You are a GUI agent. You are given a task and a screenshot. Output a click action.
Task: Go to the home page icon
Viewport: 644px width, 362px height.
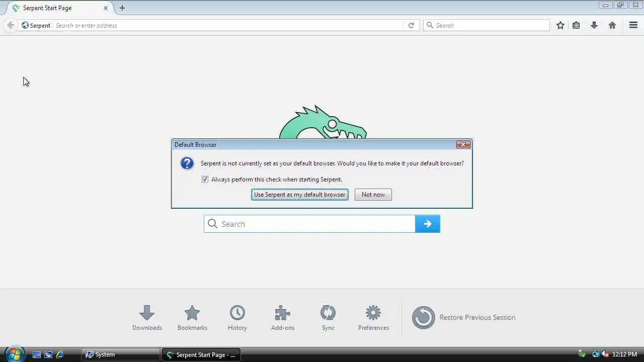(612, 25)
